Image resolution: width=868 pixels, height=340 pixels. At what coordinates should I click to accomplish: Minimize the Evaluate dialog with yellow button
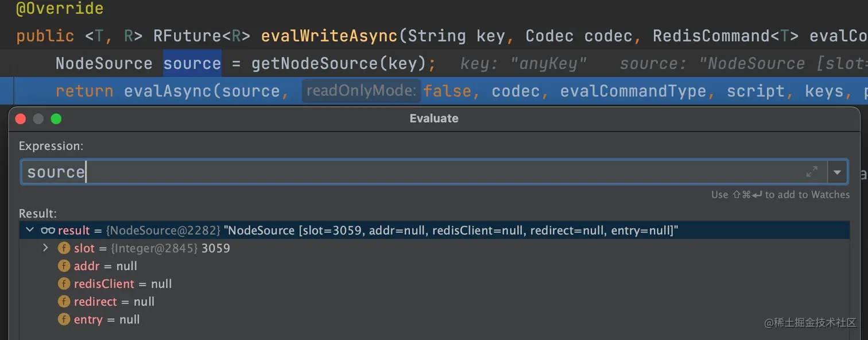(x=38, y=119)
